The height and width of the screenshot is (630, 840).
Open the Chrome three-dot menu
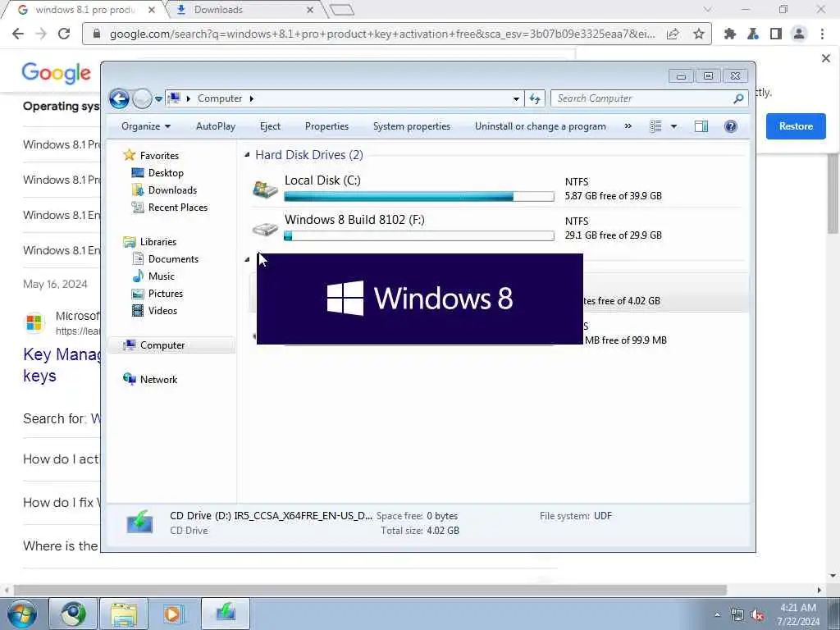click(x=822, y=34)
